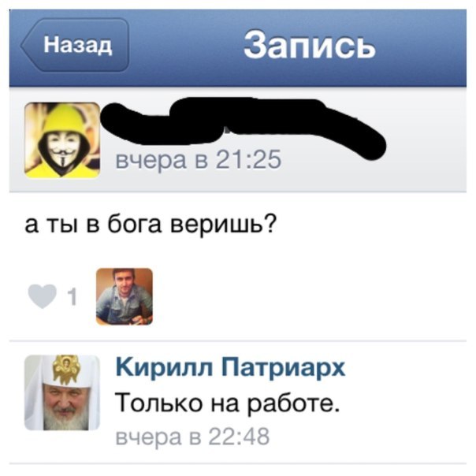Viewport: 476px width, 476px height.
Task: Open the liker's profile photo thumbnail
Action: coord(125,296)
